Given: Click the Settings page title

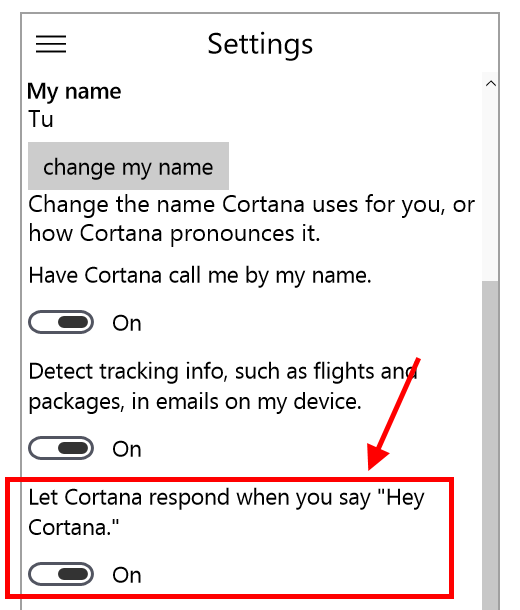Looking at the screenshot, I should click(260, 45).
